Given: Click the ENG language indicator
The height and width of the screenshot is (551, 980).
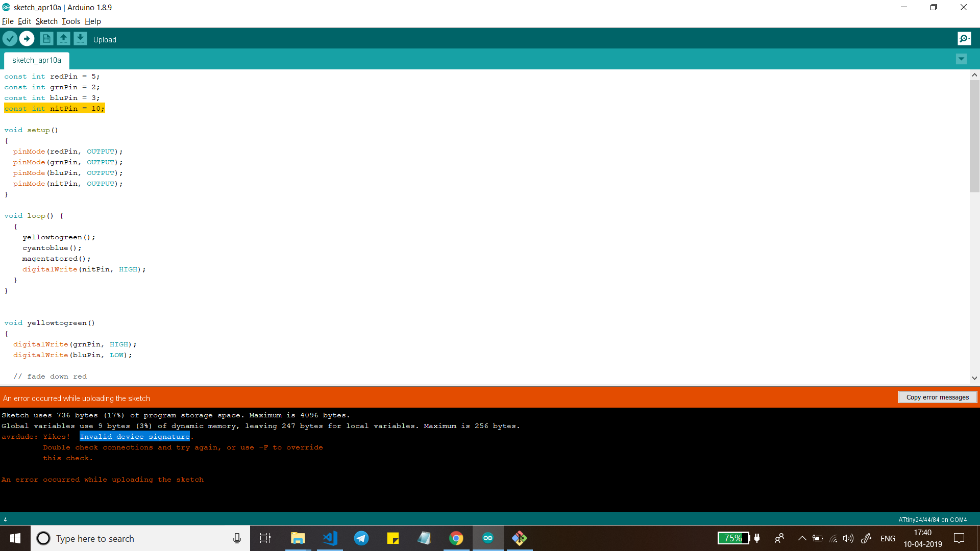Looking at the screenshot, I should tap(888, 539).
